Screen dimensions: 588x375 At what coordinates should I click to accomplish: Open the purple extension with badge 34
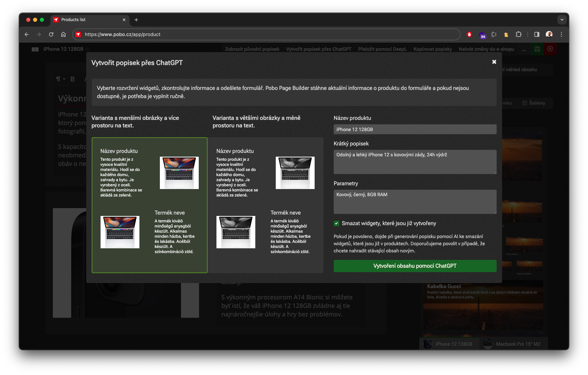tap(482, 35)
